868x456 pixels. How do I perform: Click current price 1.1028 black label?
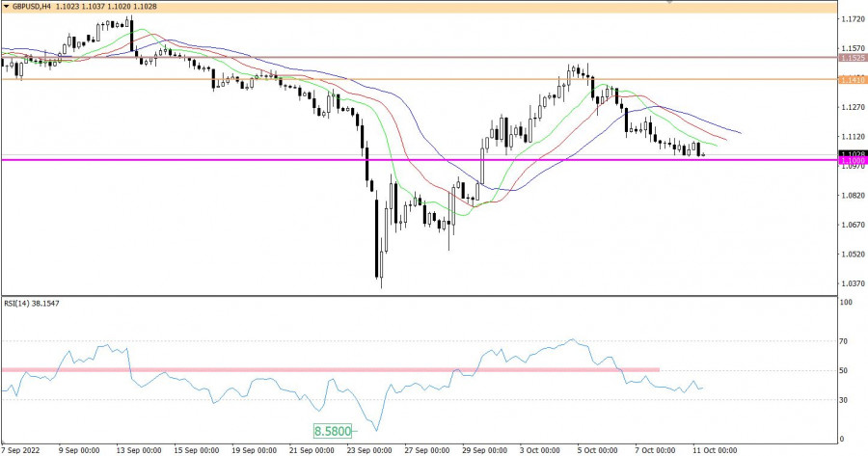(852, 153)
